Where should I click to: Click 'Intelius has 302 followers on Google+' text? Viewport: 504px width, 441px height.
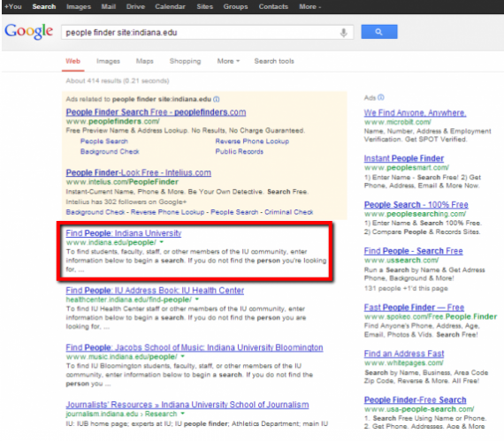[126, 201]
